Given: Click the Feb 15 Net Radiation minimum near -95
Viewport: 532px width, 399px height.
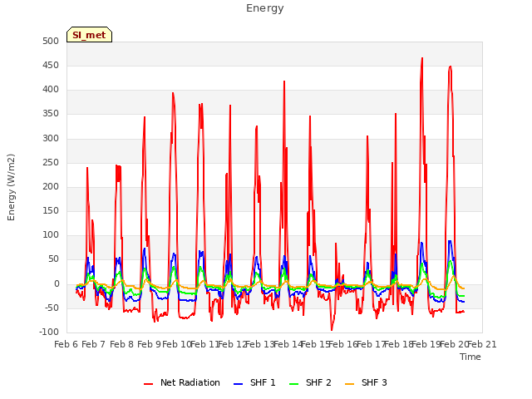Looking at the screenshot, I should click(332, 330).
